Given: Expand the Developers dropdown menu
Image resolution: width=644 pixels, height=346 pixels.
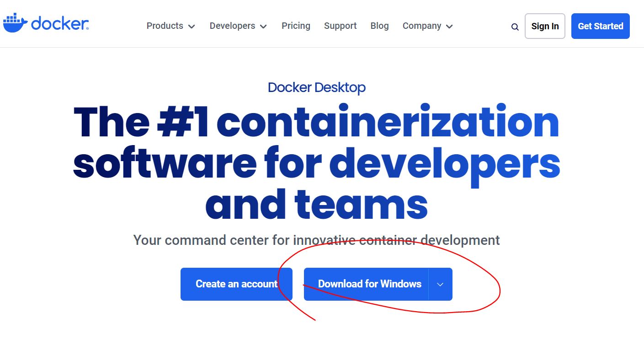Looking at the screenshot, I should pyautogui.click(x=238, y=26).
